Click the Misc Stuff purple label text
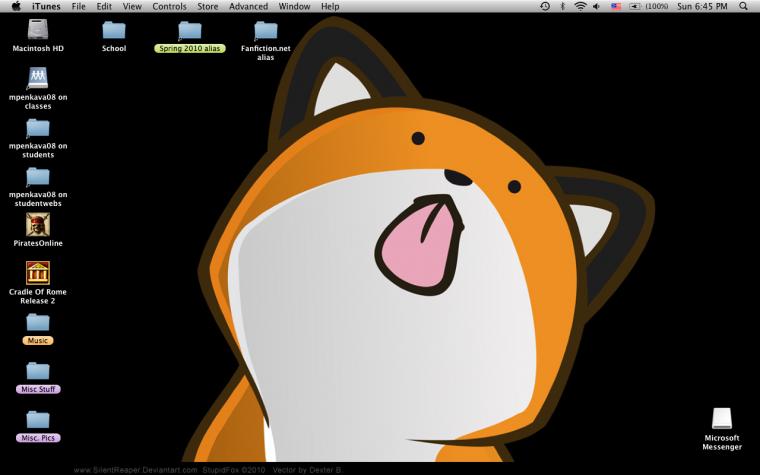The width and height of the screenshot is (760, 475). click(38, 389)
